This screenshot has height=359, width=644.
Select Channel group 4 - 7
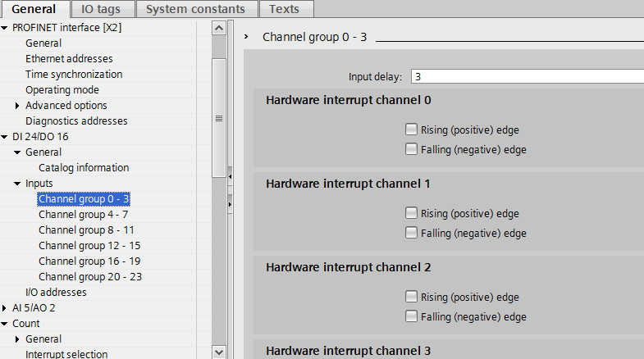point(83,215)
